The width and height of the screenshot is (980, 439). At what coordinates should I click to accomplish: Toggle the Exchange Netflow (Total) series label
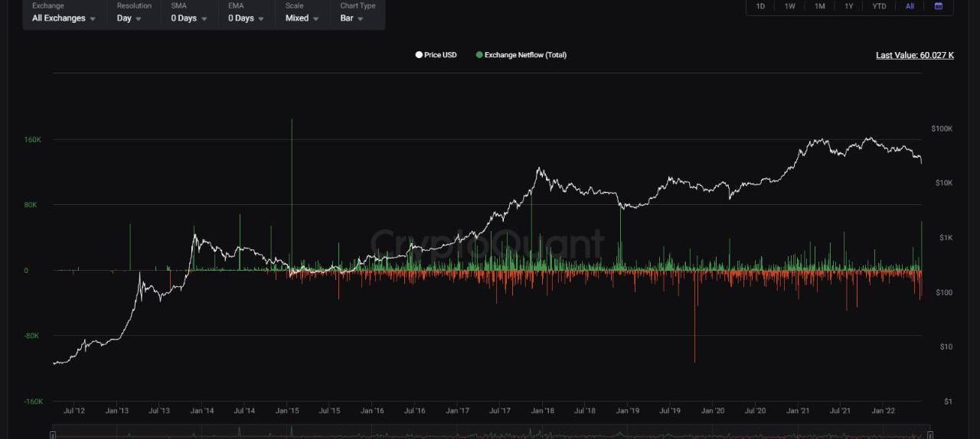[525, 55]
